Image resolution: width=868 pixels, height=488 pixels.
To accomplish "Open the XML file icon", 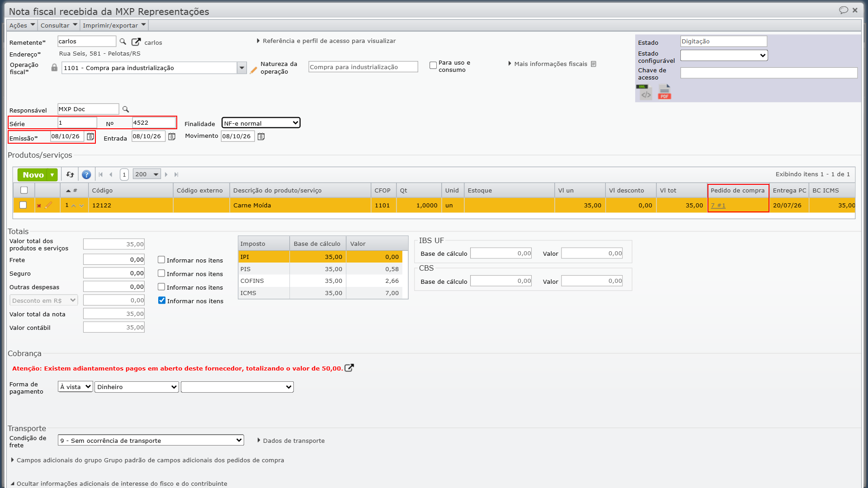I will click(644, 92).
